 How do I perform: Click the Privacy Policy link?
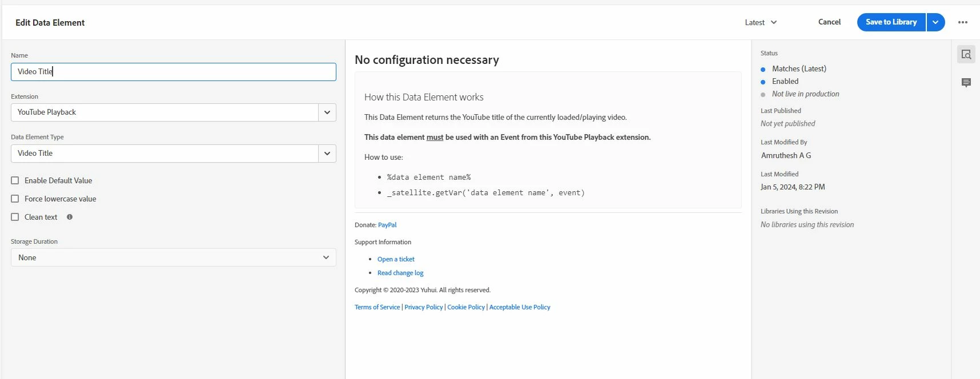coord(423,307)
